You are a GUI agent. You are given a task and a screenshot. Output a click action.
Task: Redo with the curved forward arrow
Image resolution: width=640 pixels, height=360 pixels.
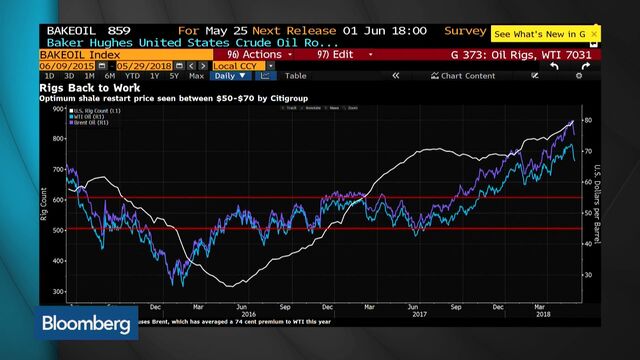[x=586, y=66]
